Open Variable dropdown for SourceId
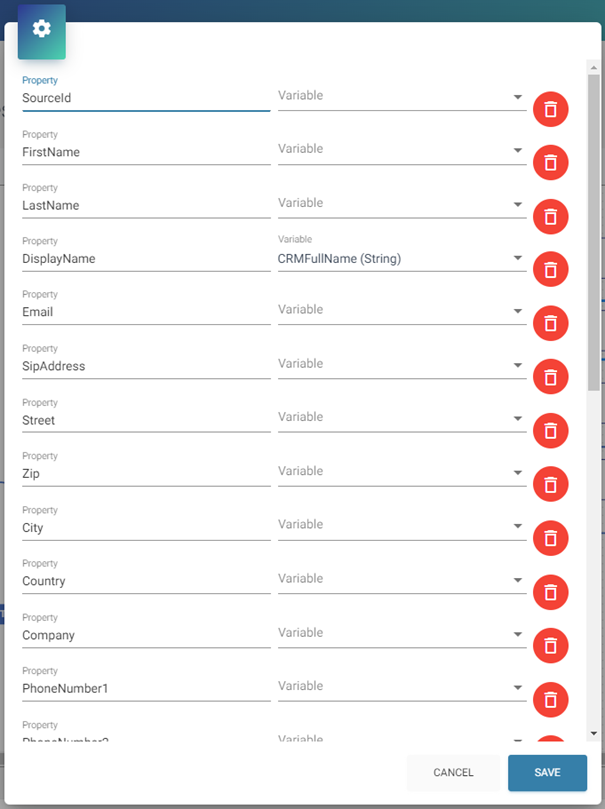 [401, 97]
